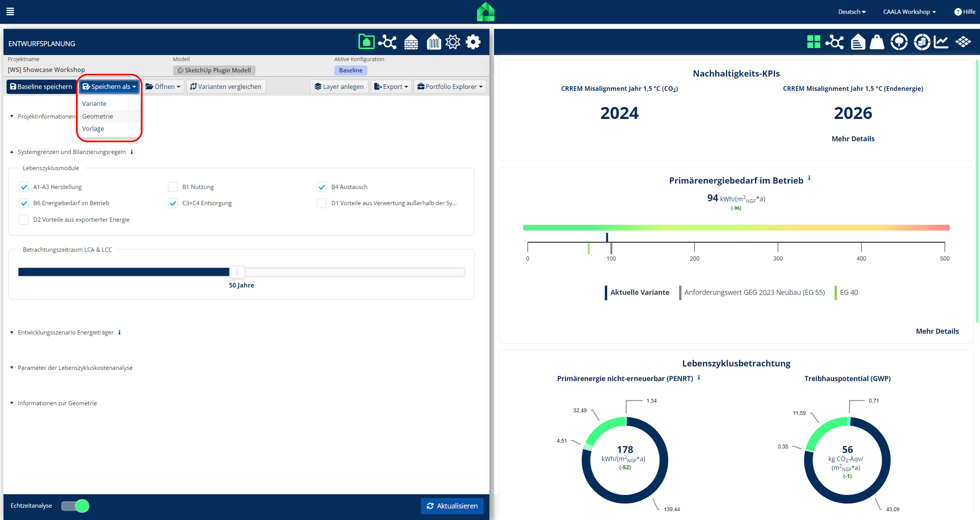Screen dimensions: 980x520
Task: Click the Aktualisieren button
Action: (452, 506)
